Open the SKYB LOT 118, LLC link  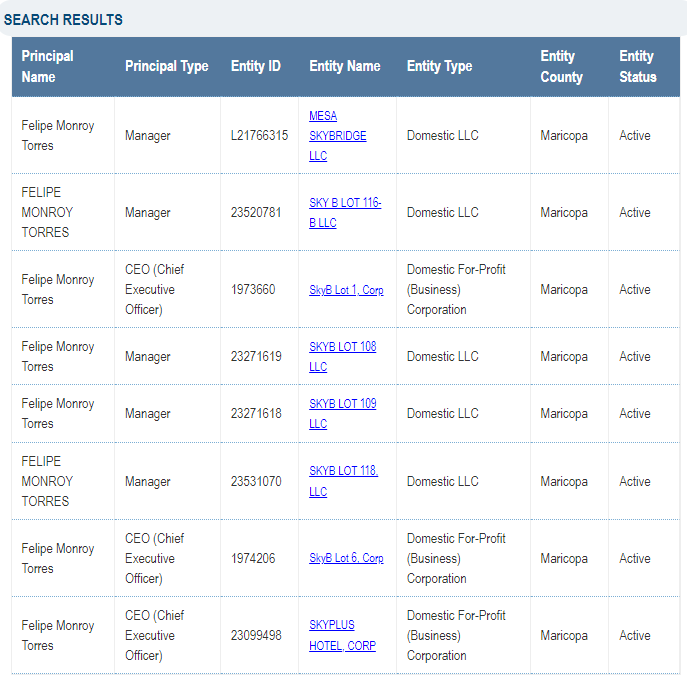[343, 481]
